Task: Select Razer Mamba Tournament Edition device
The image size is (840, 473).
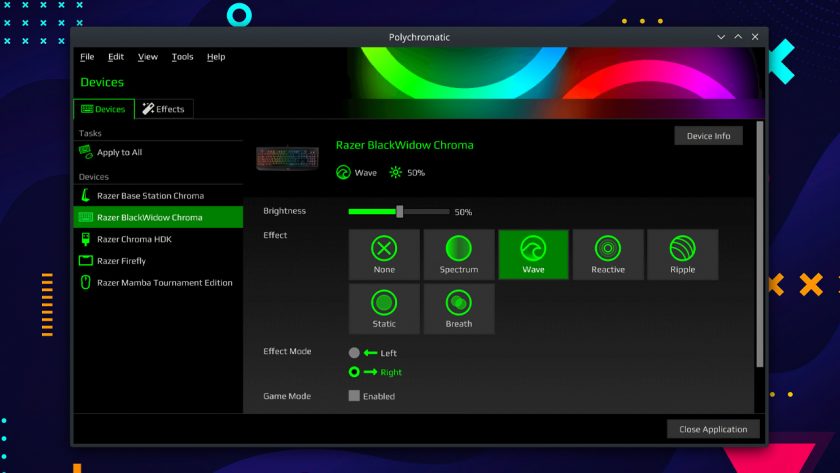Action: pos(158,282)
